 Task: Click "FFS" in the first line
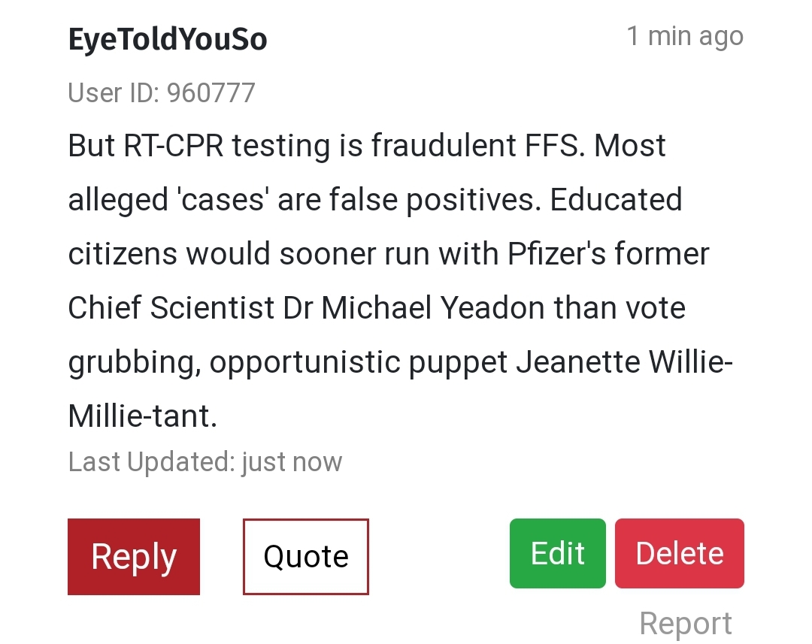(552, 145)
